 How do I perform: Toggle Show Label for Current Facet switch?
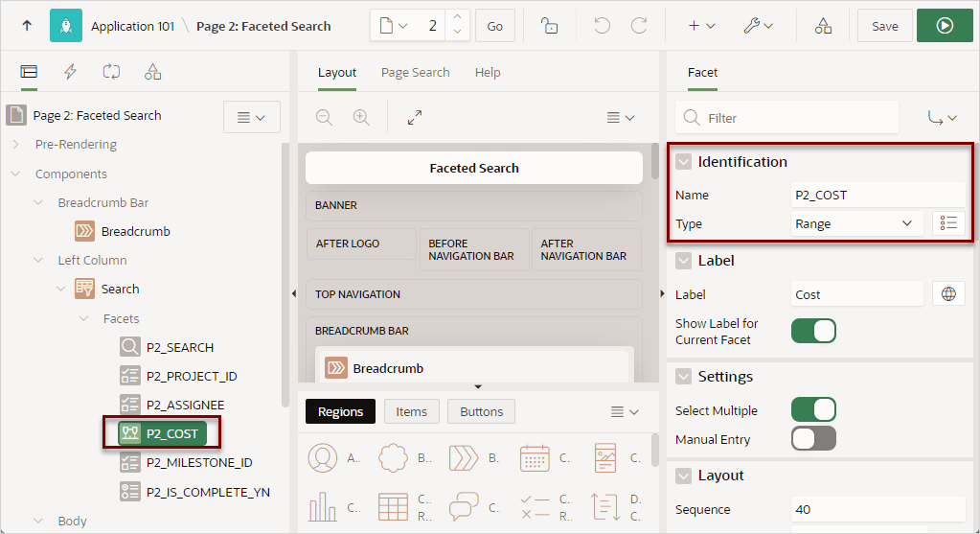click(813, 331)
